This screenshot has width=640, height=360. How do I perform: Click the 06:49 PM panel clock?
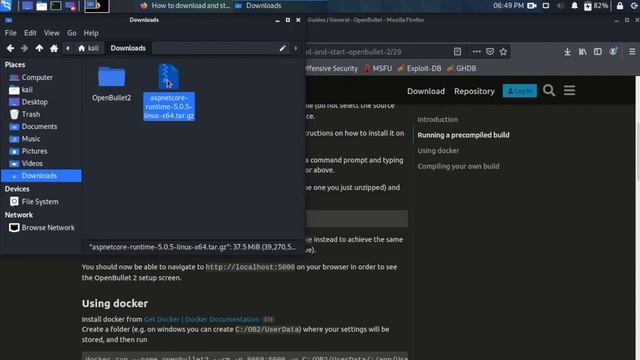click(508, 6)
